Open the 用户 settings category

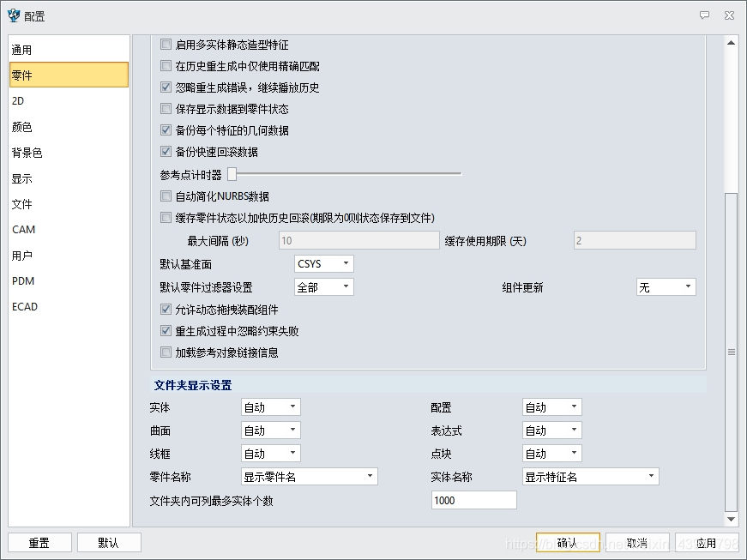coord(69,256)
